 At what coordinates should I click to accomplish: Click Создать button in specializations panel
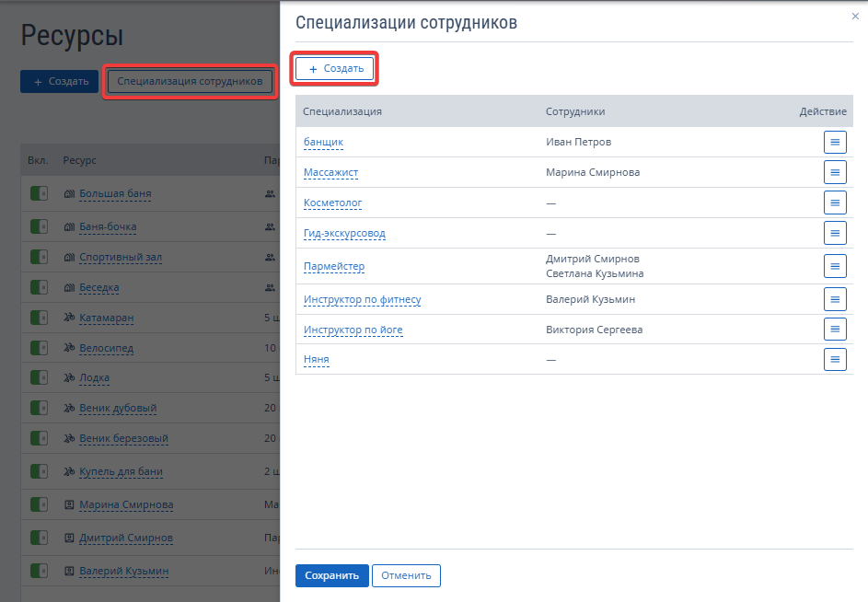point(334,69)
